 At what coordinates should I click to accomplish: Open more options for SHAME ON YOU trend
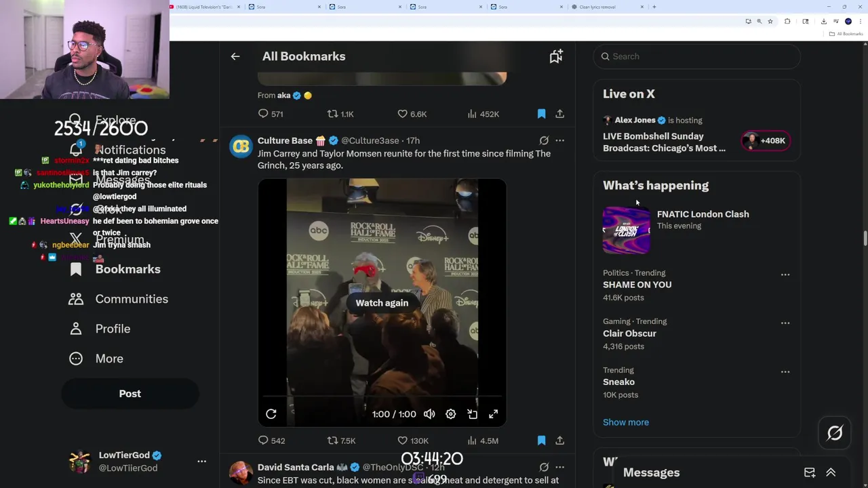pos(785,274)
